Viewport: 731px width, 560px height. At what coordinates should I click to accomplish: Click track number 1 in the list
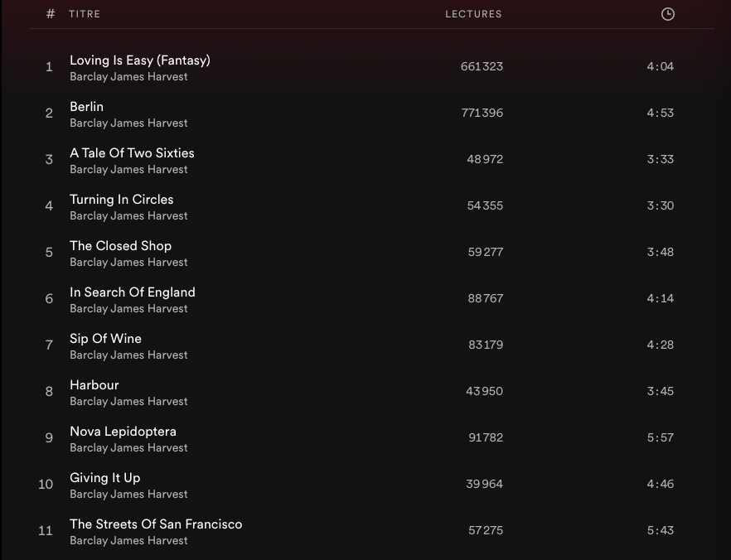(49, 66)
